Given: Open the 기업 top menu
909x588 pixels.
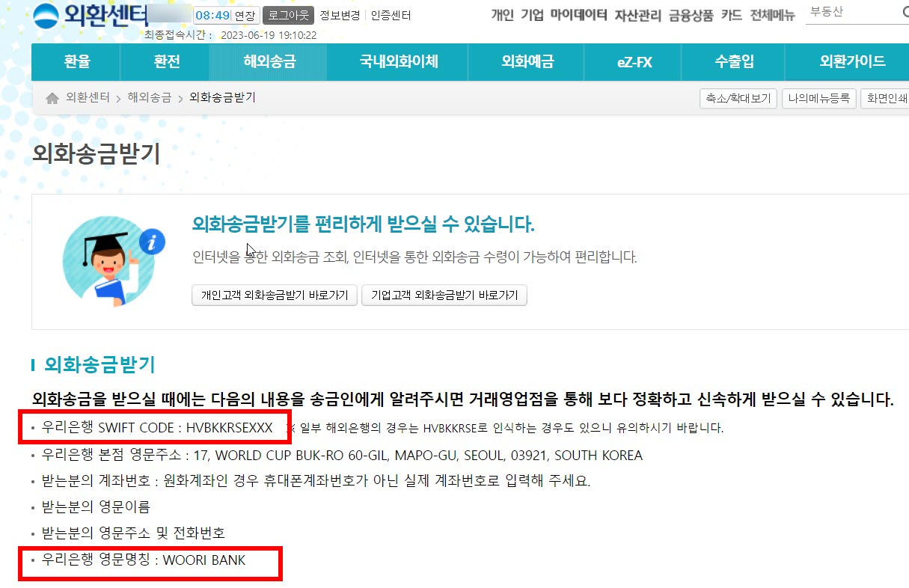Looking at the screenshot, I should pos(532,15).
